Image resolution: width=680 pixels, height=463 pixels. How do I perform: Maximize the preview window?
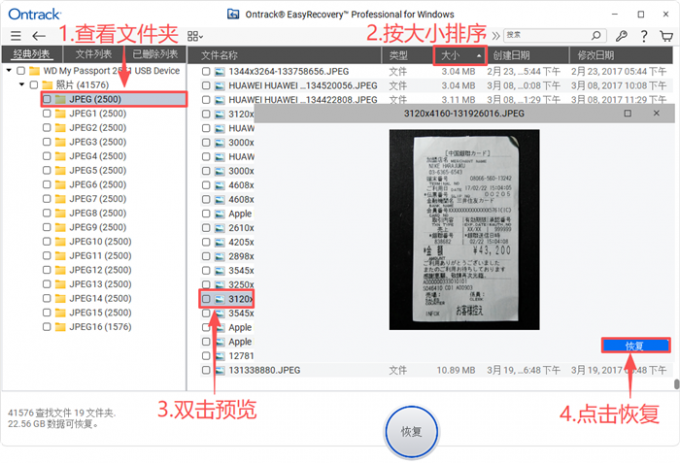click(x=627, y=113)
